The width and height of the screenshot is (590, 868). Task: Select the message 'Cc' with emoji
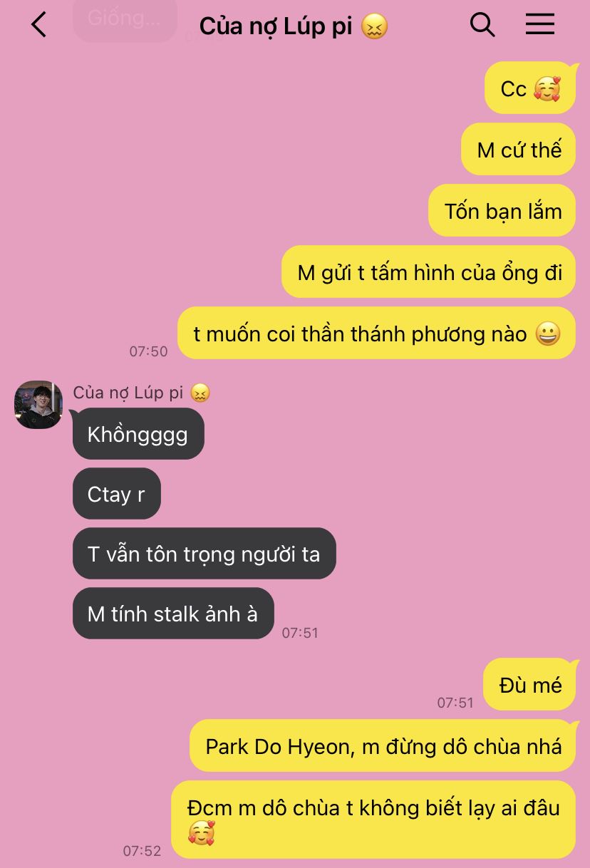[x=530, y=88]
